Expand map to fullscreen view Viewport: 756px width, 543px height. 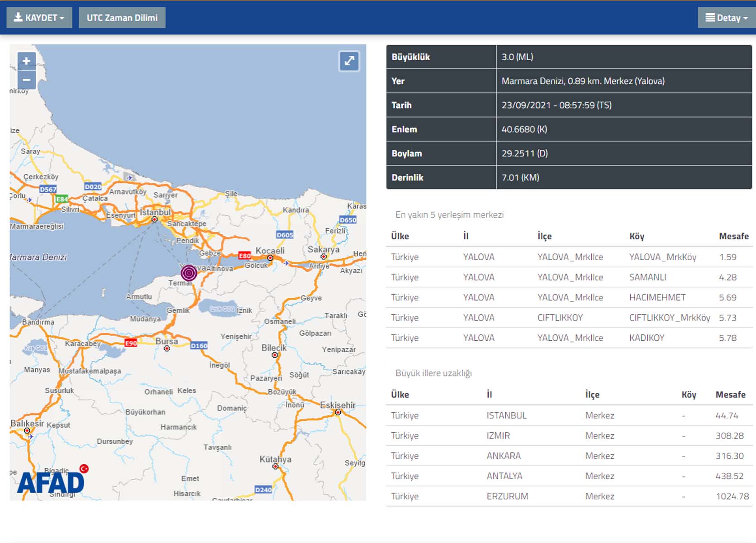click(349, 61)
